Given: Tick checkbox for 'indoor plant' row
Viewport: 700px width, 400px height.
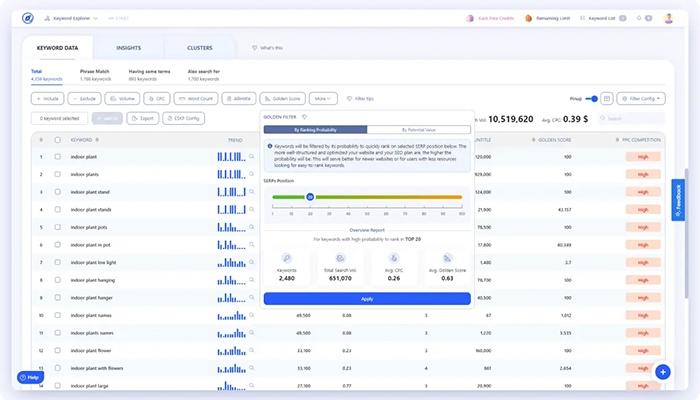Looking at the screenshot, I should (58, 157).
